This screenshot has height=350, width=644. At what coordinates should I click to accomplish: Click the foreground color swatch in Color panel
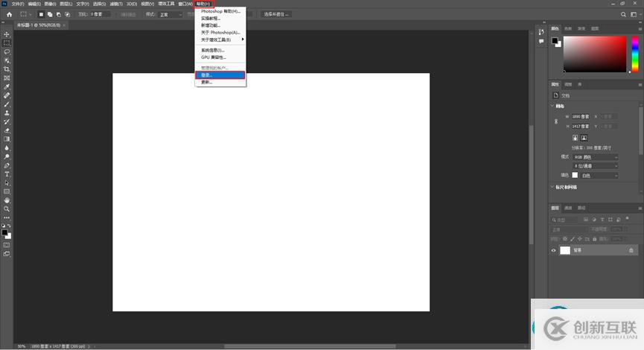555,41
